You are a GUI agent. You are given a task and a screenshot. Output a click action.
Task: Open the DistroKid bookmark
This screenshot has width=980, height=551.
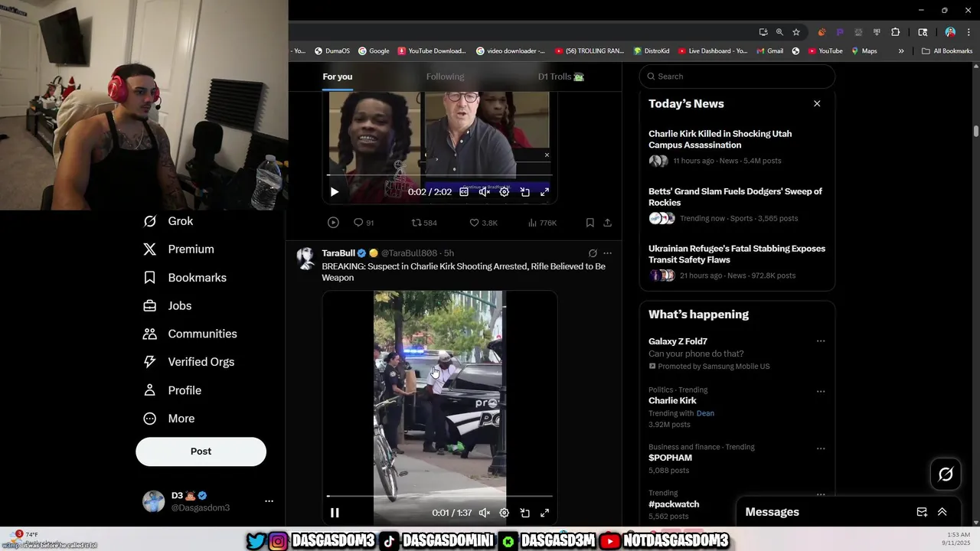point(651,51)
